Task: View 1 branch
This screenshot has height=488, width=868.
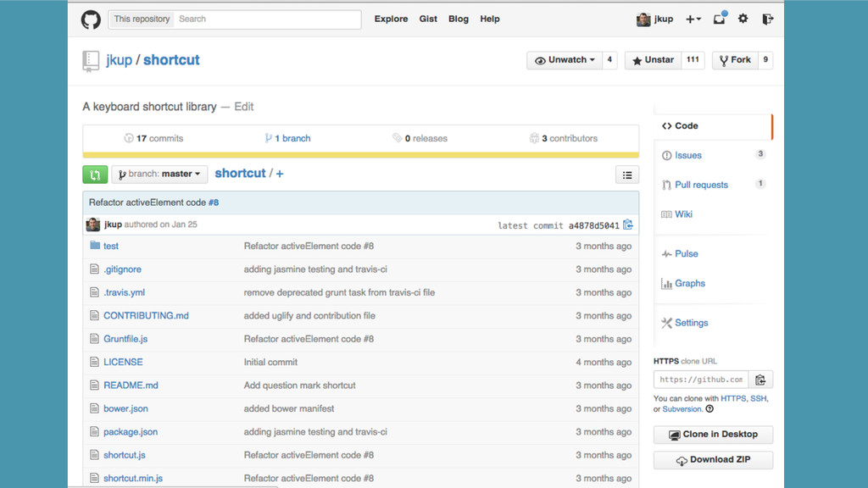Action: coord(287,138)
